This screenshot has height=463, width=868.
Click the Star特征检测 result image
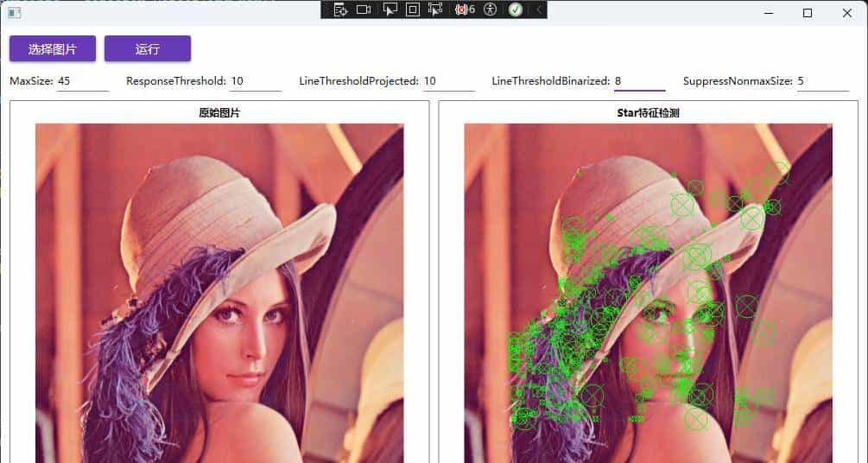click(x=649, y=293)
